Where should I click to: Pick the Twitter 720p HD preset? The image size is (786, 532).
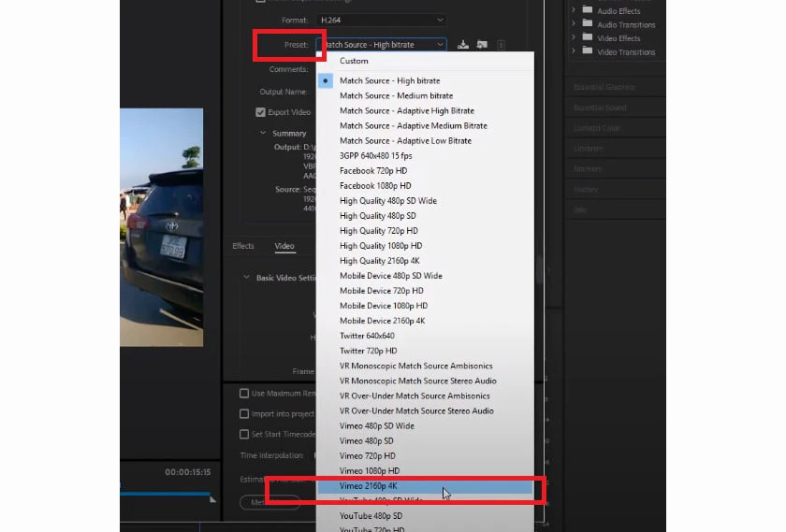[425, 352]
